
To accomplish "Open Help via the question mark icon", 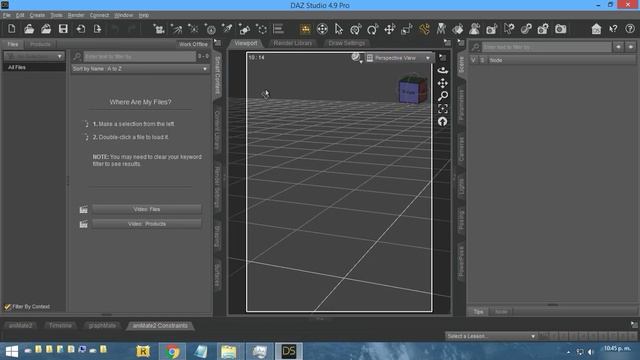I will pyautogui.click(x=630, y=29).
